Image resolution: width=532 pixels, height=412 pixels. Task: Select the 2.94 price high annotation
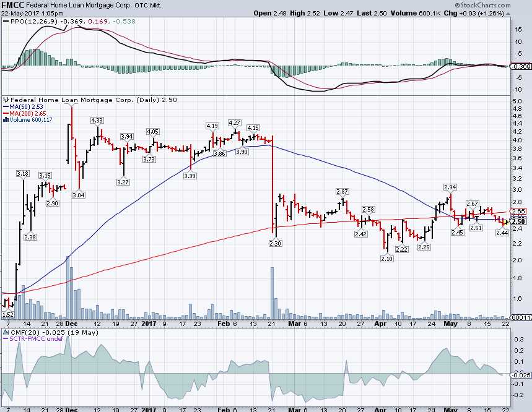[x=450, y=187]
